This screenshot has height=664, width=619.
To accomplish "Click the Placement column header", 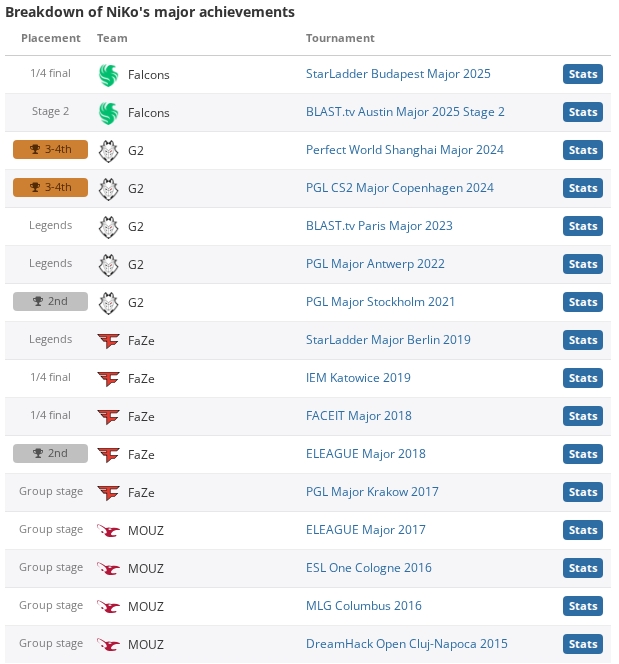I will (x=51, y=38).
